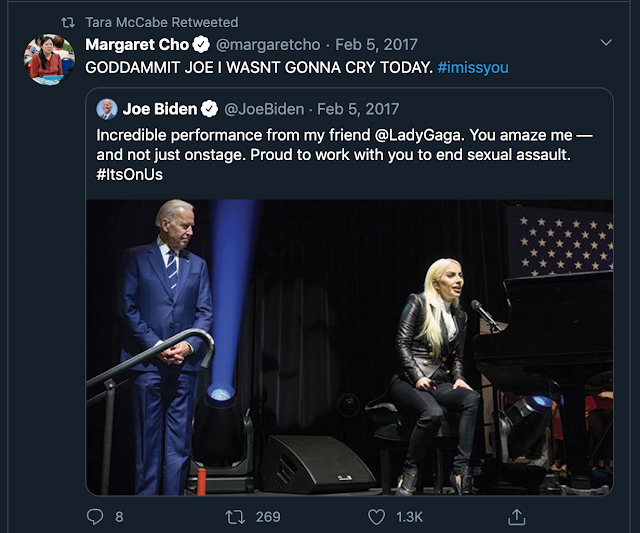The width and height of the screenshot is (640, 533).
Task: Click Joe Biden's verified badge
Action: click(x=209, y=109)
